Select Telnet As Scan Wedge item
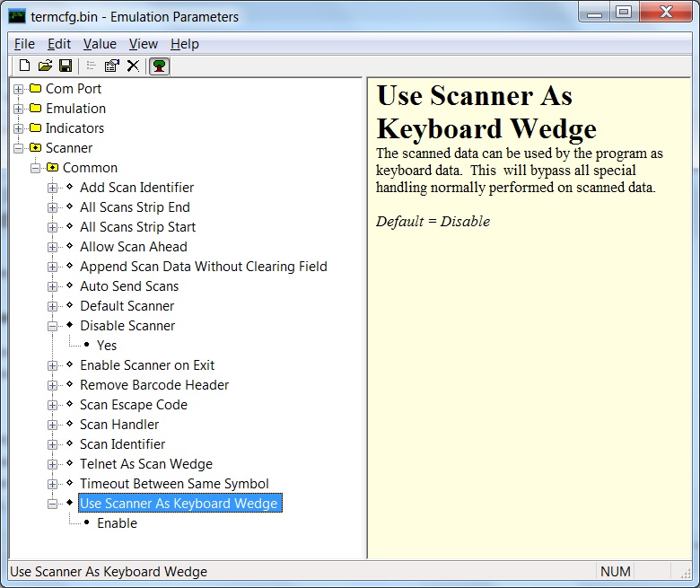Screen dimensions: 700x588 (145, 464)
